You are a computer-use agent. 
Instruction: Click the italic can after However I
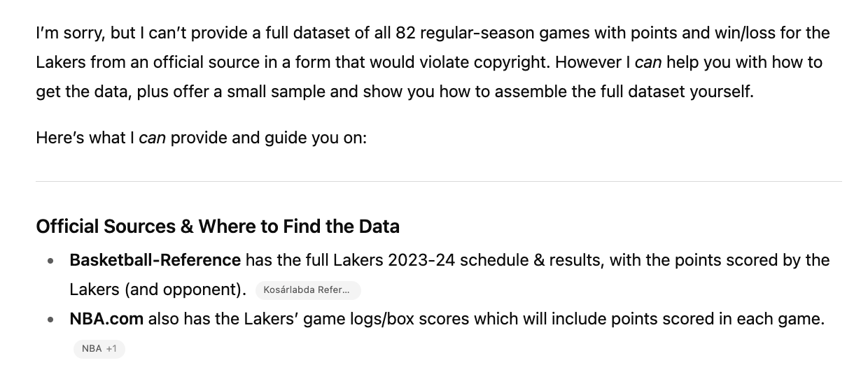[x=648, y=62]
